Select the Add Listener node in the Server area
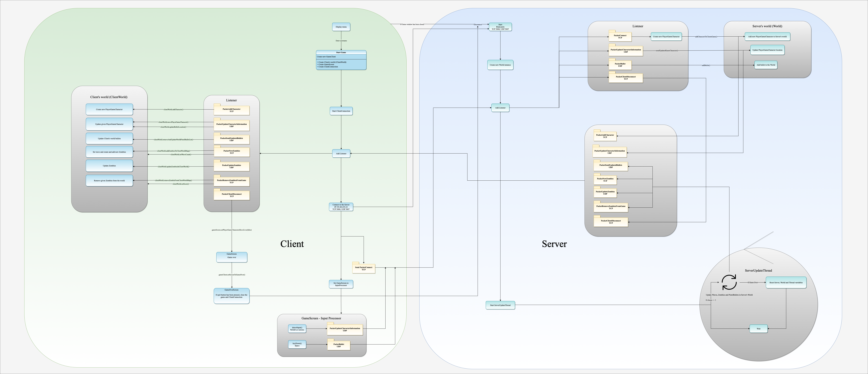 click(500, 108)
